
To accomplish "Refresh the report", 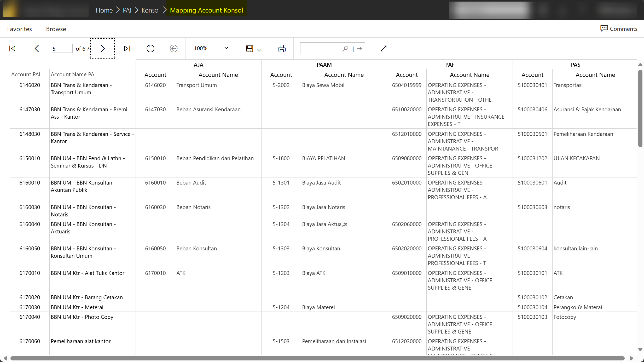I will pyautogui.click(x=150, y=49).
